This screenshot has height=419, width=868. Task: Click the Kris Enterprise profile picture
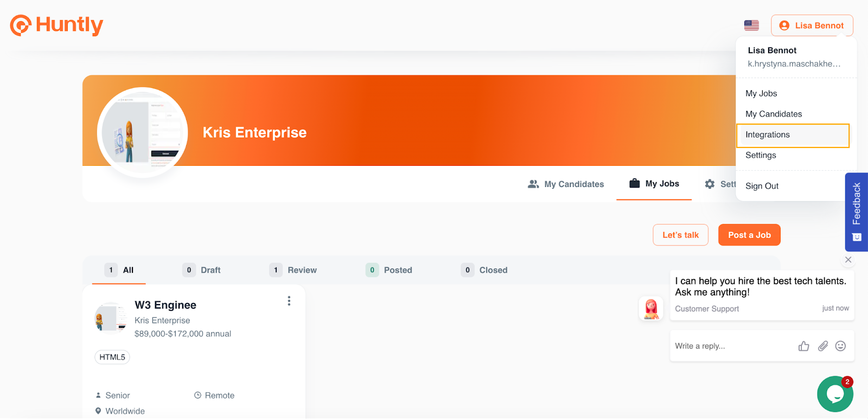pos(142,132)
